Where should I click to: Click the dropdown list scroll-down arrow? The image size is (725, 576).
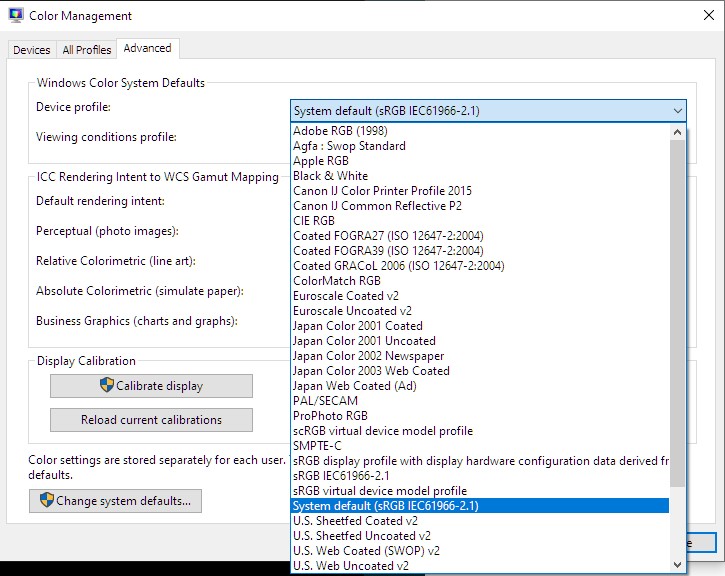coord(678,565)
